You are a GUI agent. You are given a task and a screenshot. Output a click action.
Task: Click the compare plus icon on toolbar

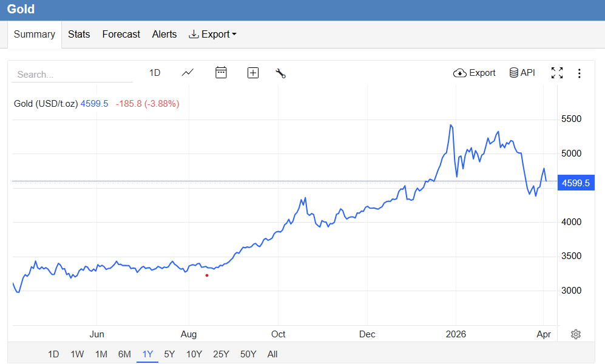tap(252, 72)
